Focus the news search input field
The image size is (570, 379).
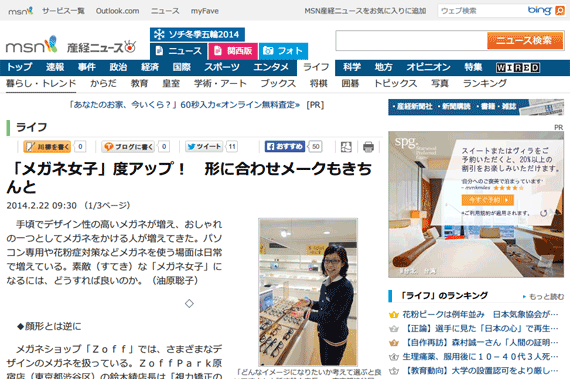(411, 40)
